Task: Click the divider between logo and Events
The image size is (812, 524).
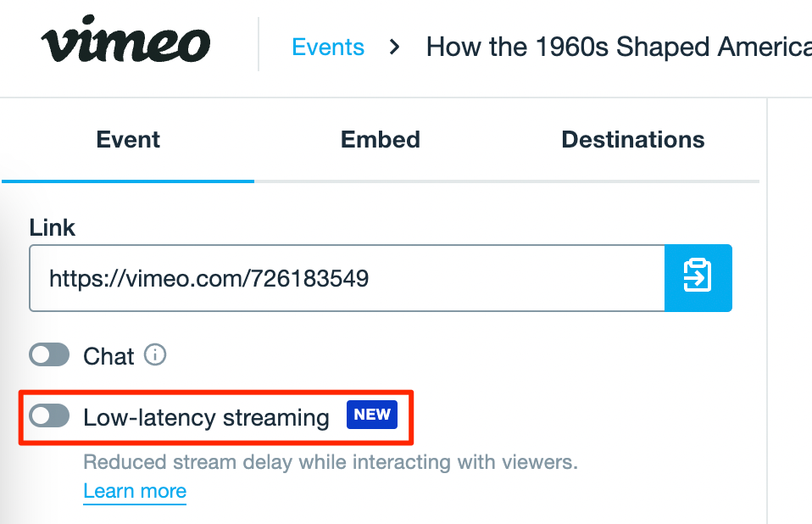Action: (259, 44)
